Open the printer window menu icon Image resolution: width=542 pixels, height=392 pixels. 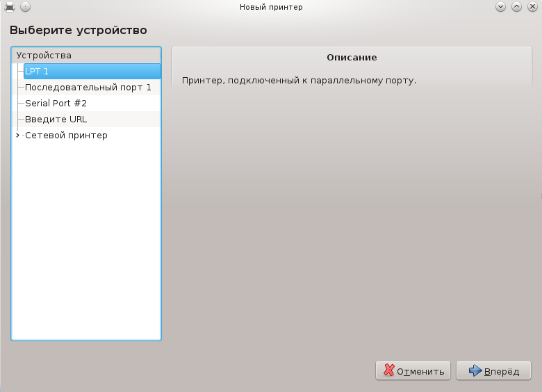[x=10, y=7]
